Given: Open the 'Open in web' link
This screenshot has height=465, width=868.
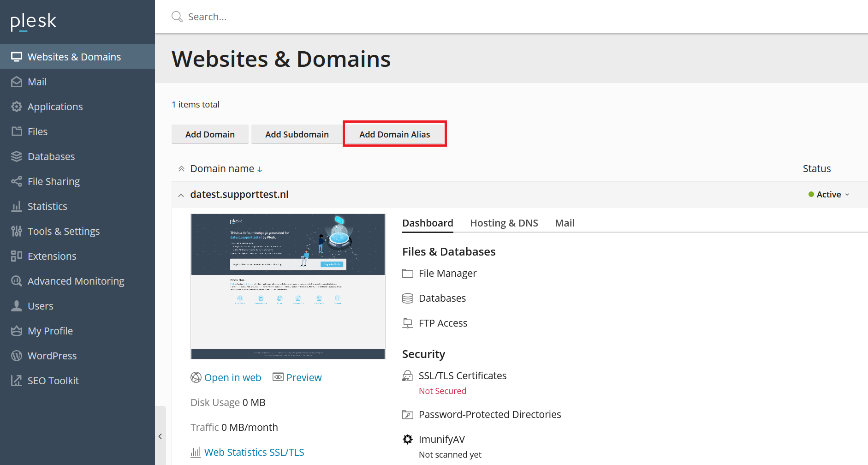Looking at the screenshot, I should 232,377.
